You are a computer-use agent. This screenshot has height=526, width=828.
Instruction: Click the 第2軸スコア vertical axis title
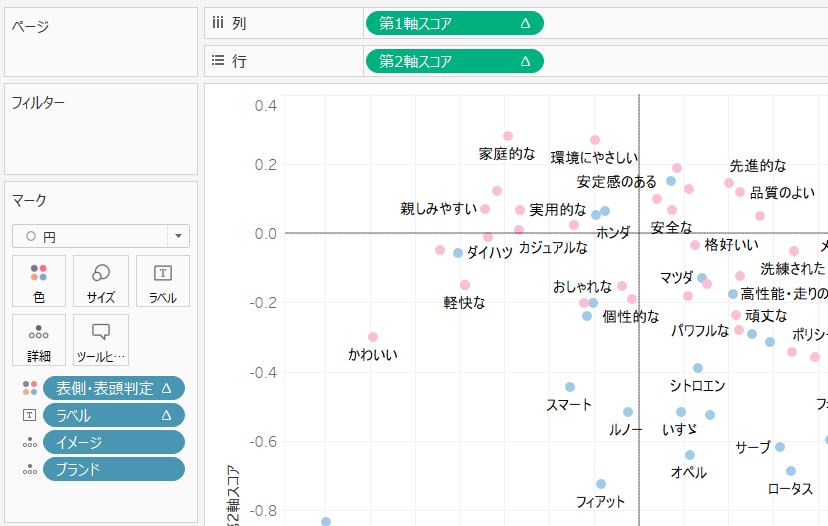(x=233, y=495)
